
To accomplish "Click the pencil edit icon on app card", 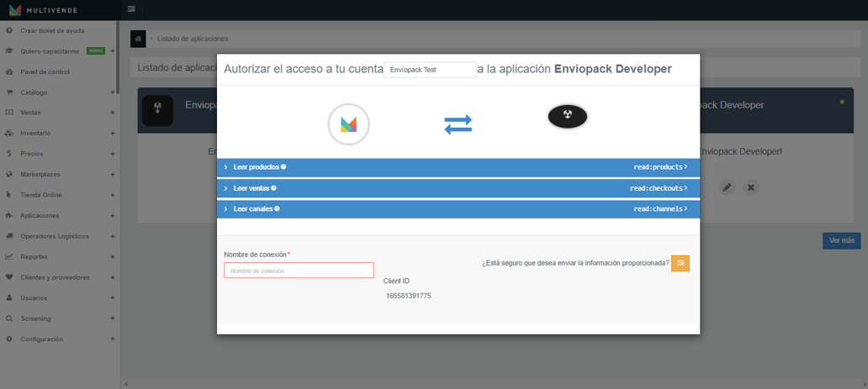I will click(x=728, y=187).
